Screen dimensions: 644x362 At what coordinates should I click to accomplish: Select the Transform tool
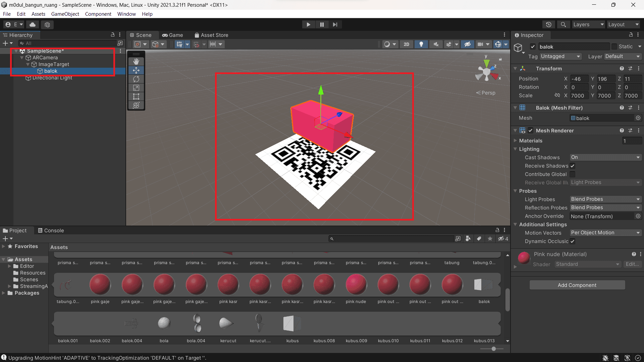136,105
